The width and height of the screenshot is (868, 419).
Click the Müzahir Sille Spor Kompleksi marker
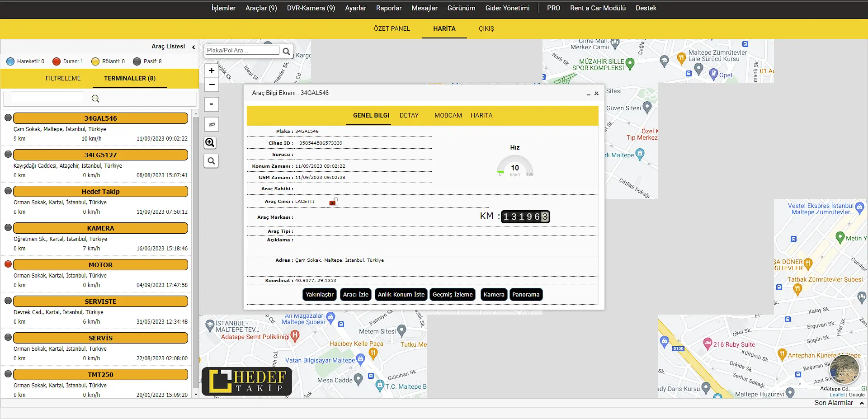[630, 63]
